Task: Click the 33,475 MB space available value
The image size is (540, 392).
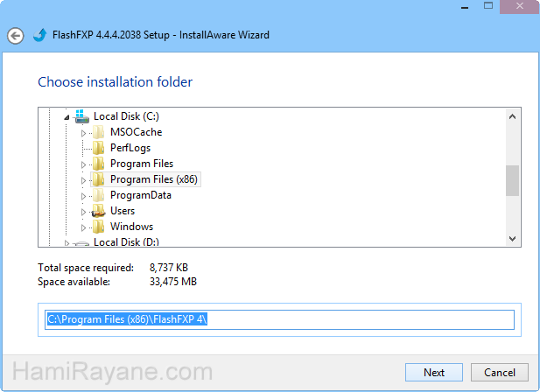Action: coord(173,282)
